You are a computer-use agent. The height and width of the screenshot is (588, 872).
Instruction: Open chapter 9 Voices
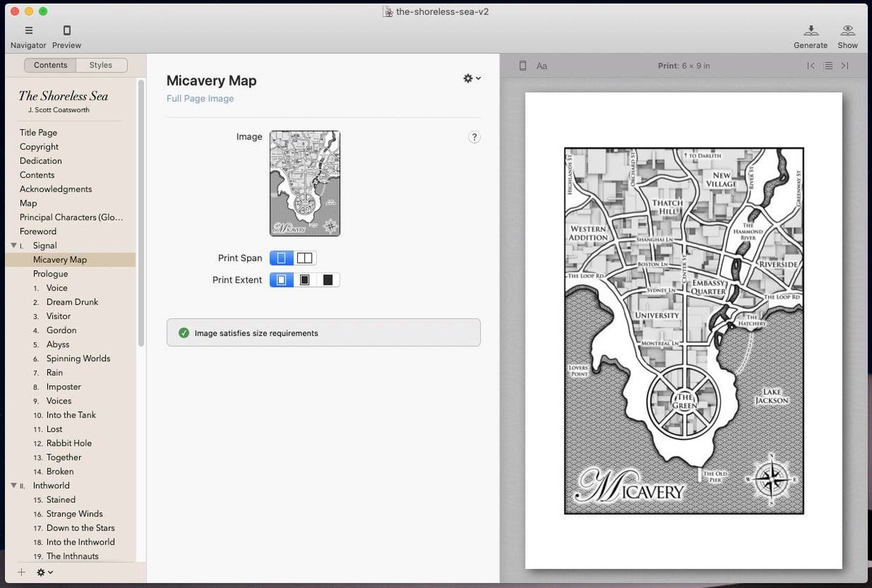59,401
